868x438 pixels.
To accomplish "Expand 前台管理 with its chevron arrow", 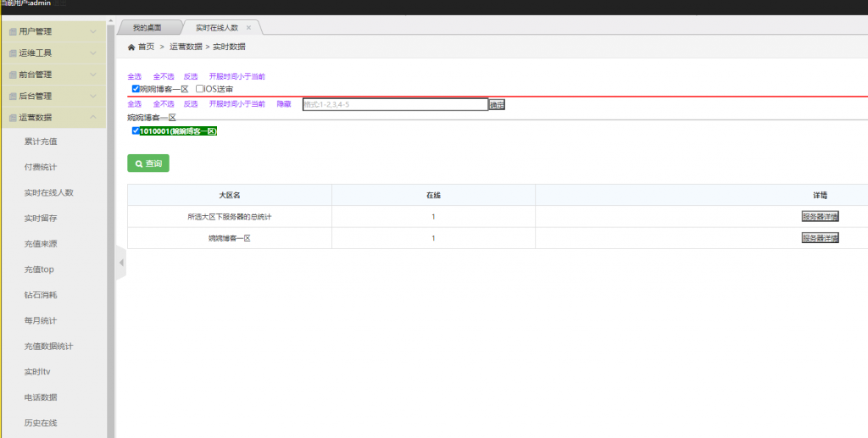I will (x=93, y=75).
